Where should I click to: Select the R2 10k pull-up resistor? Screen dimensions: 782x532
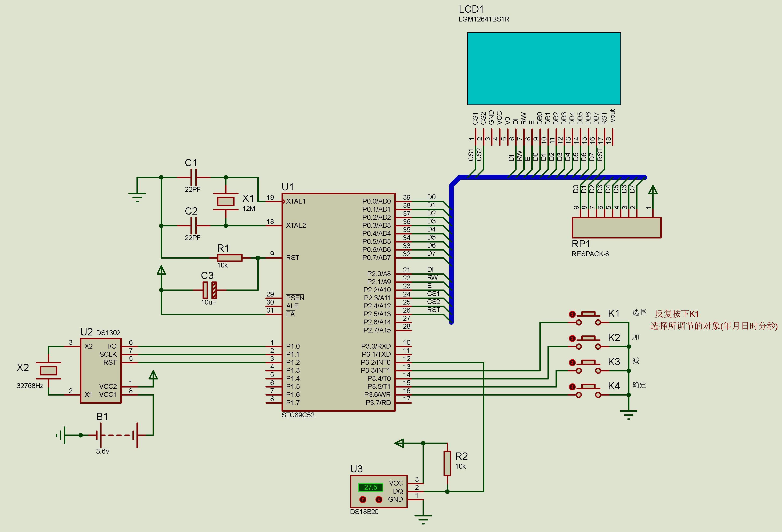(447, 464)
